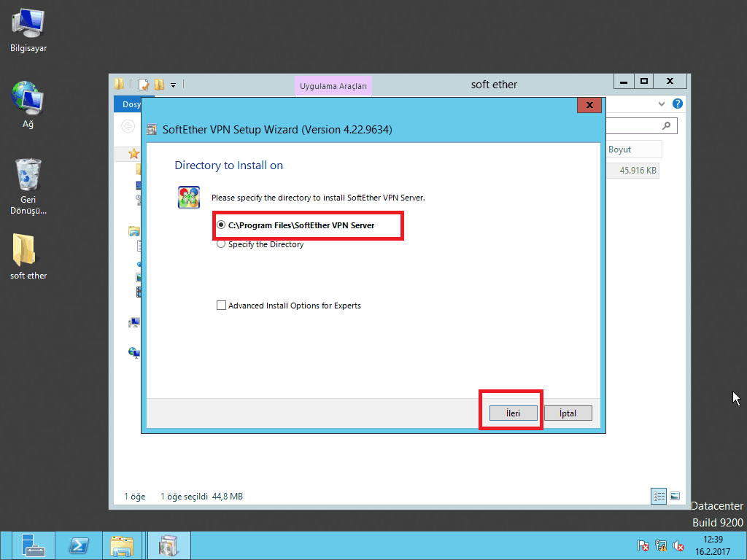Open the Dosya tab in explorer
This screenshot has width=747, height=560.
[x=128, y=104]
